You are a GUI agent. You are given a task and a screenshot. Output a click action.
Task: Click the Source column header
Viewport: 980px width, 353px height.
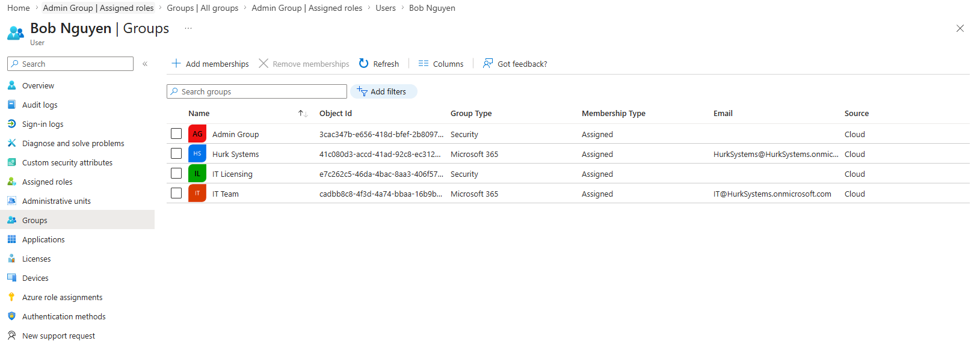857,113
